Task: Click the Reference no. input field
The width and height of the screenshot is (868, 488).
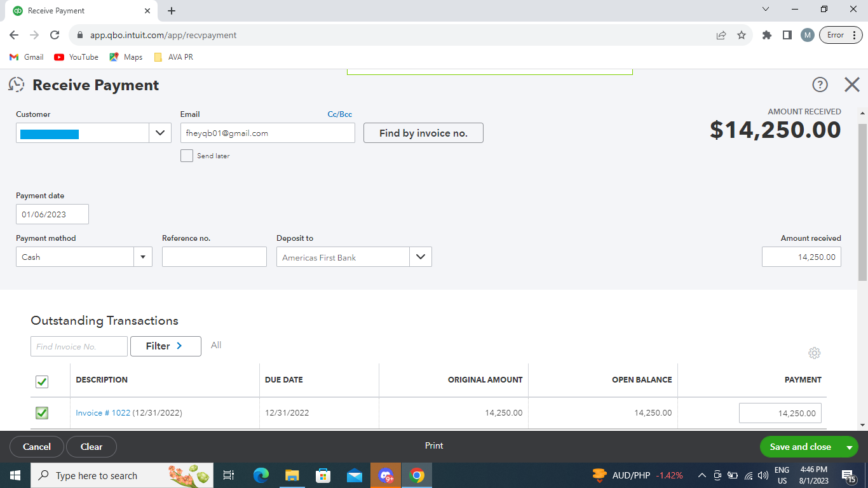Action: pos(214,257)
